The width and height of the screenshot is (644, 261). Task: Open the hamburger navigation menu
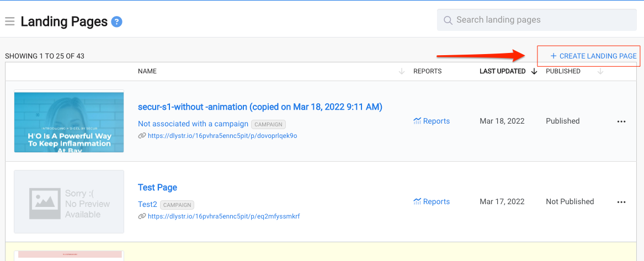pos(10,21)
